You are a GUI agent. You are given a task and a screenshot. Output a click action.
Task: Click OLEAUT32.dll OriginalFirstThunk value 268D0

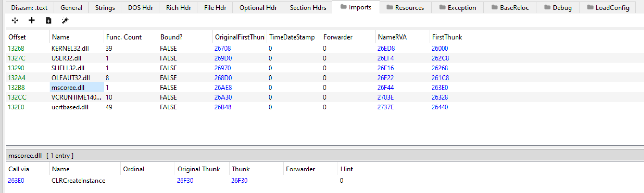point(223,78)
